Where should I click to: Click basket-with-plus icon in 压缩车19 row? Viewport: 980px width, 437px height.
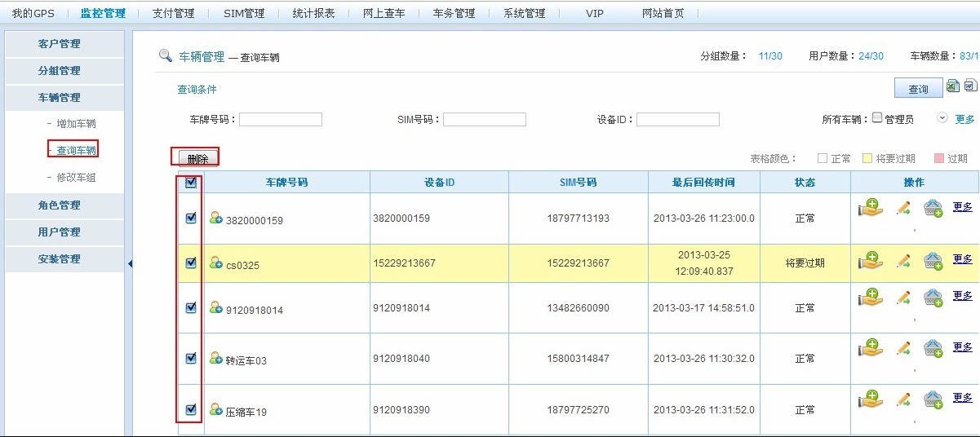(933, 400)
